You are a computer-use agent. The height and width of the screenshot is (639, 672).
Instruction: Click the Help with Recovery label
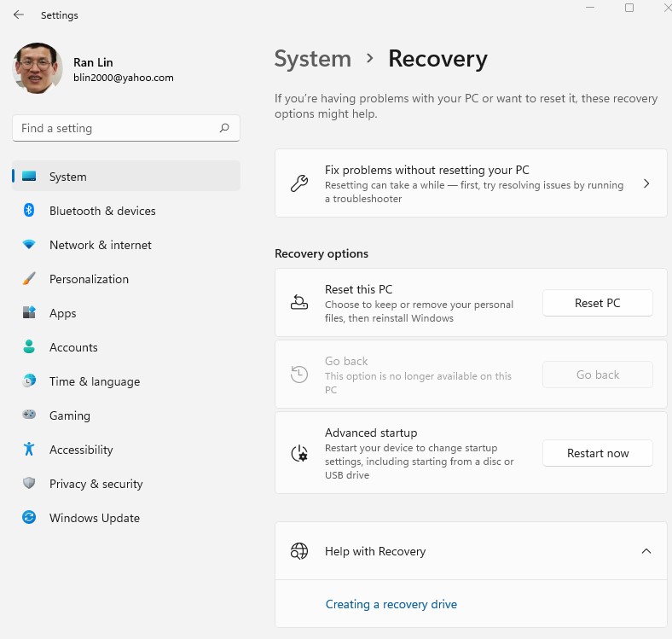coord(375,551)
